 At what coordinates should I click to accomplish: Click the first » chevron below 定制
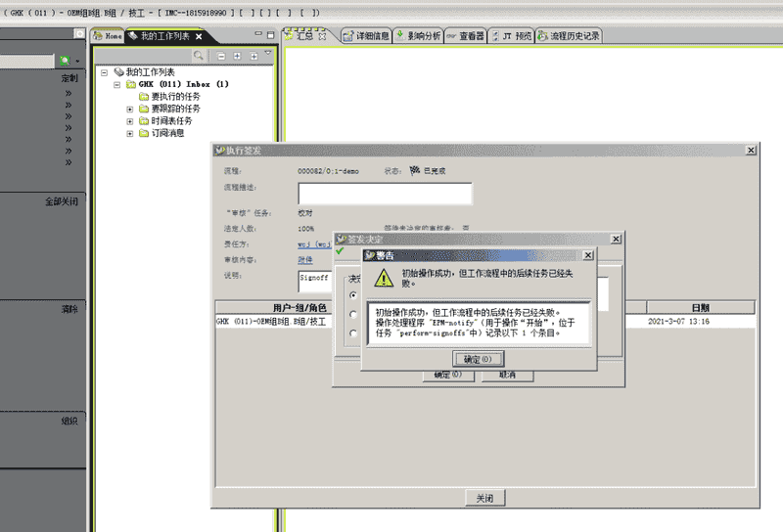pos(69,93)
